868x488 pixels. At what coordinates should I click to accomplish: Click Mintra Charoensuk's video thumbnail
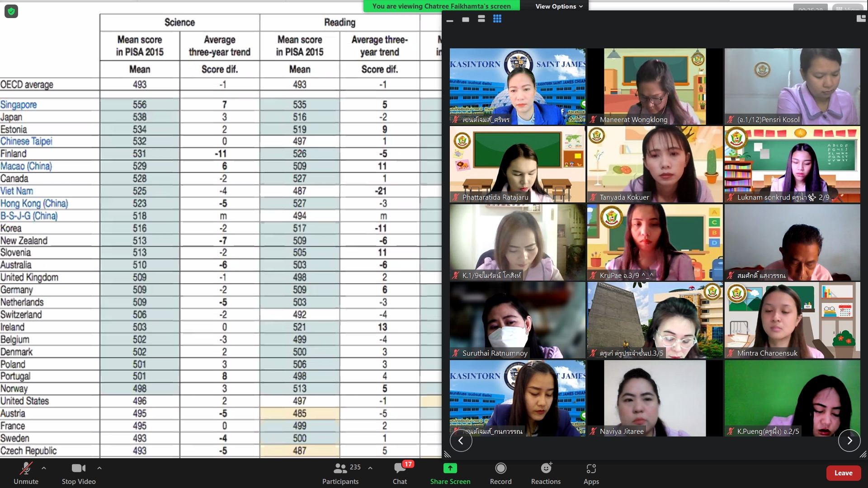[792, 320]
